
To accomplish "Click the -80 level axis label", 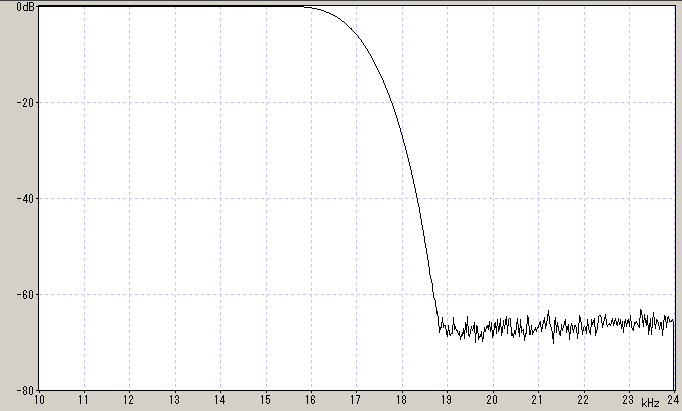I will [x=26, y=391].
